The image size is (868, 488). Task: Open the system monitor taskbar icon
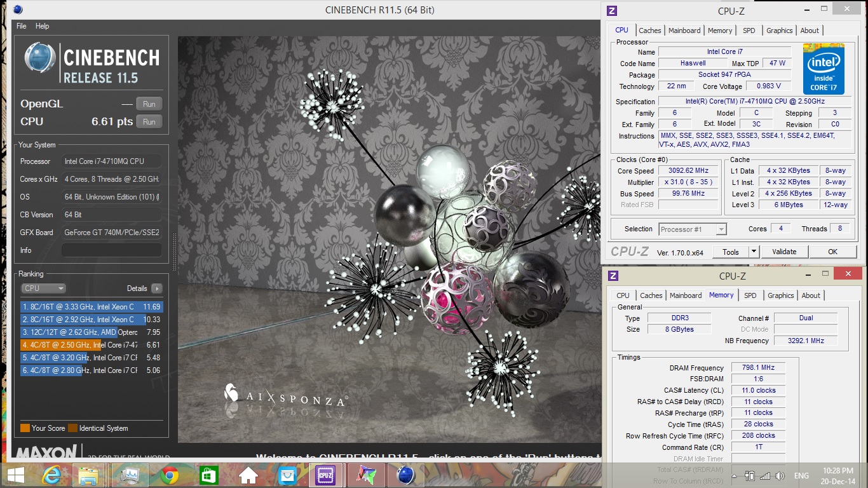pos(129,475)
